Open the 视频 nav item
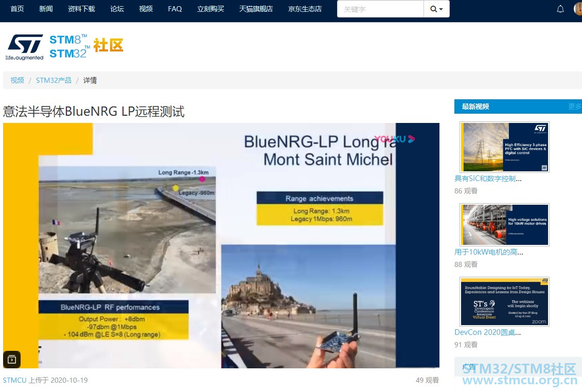The width and height of the screenshot is (582, 392). [146, 9]
